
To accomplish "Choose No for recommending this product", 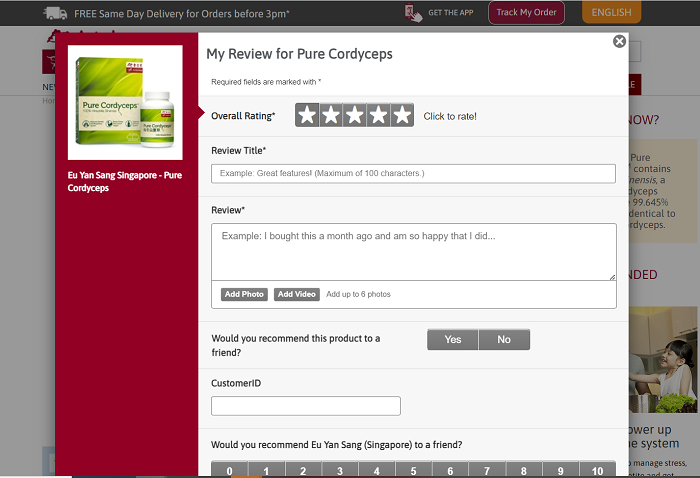I will pos(504,340).
